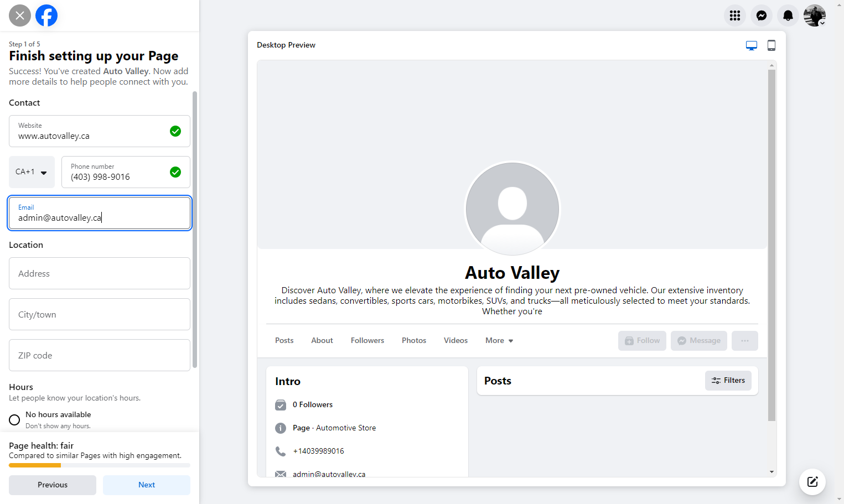Open the Messenger icon in the top bar
This screenshot has height=504, width=844.
(762, 15)
